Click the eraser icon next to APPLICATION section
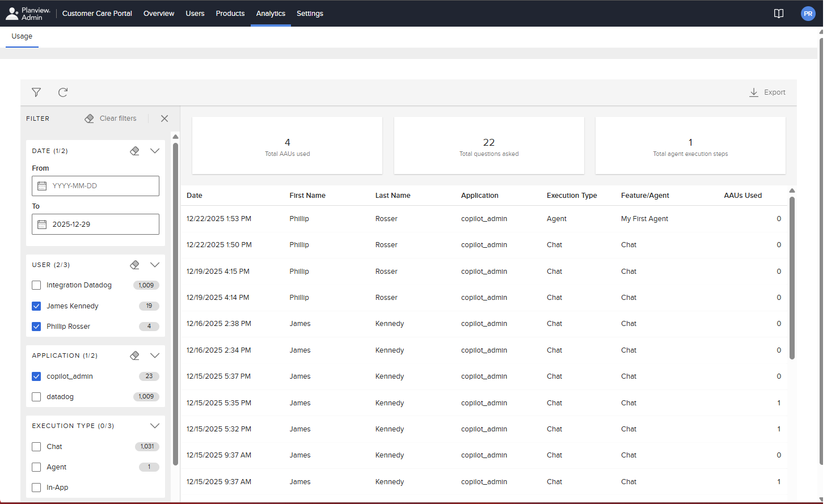 (134, 355)
